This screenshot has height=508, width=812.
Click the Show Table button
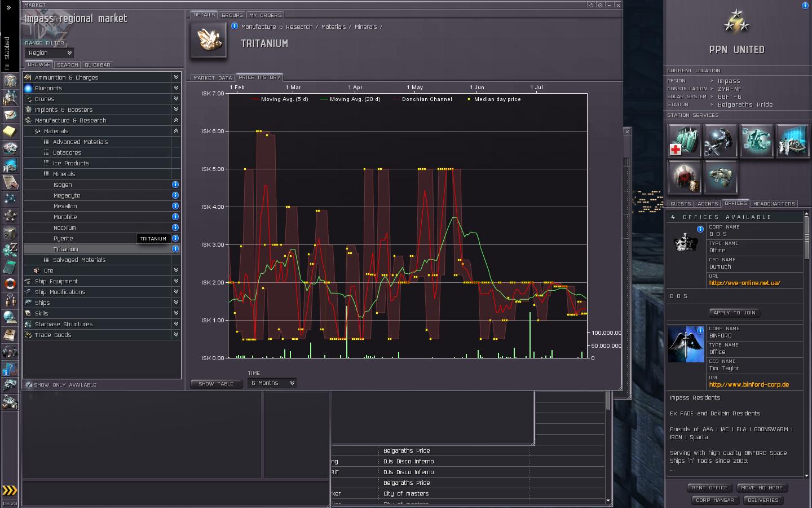pyautogui.click(x=216, y=384)
